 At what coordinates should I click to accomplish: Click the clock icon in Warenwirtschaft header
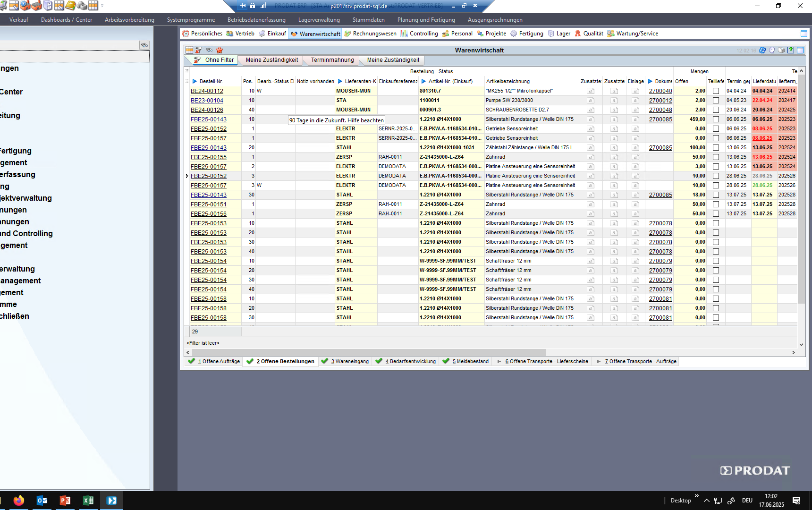click(772, 50)
